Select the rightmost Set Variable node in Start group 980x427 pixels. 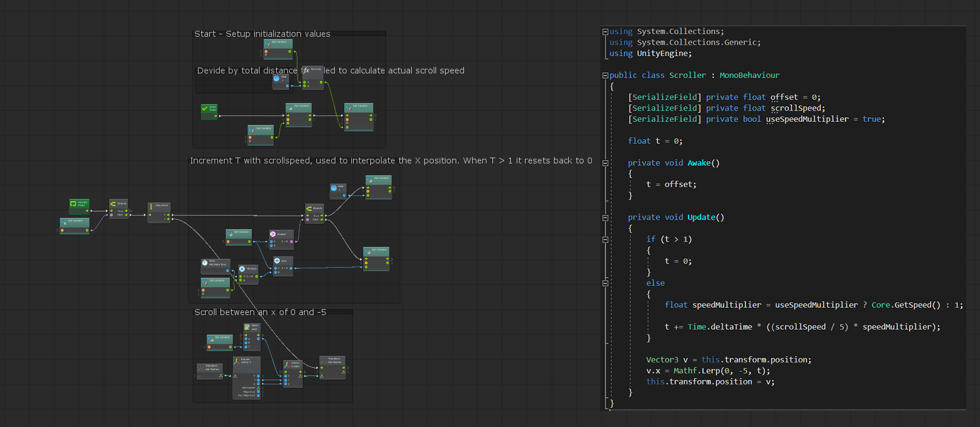pyautogui.click(x=359, y=117)
